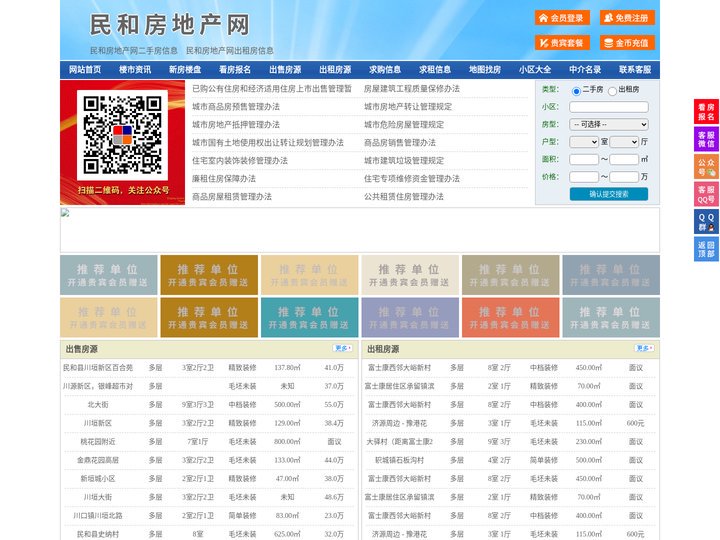The height and width of the screenshot is (540, 720).
Task: Click the blue QQ群 side icon
Action: tap(706, 222)
